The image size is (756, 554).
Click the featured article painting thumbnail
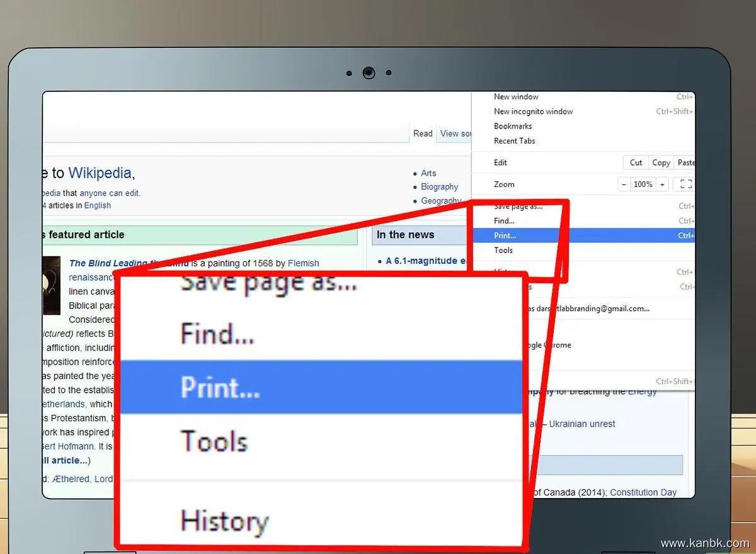pyautogui.click(x=52, y=285)
